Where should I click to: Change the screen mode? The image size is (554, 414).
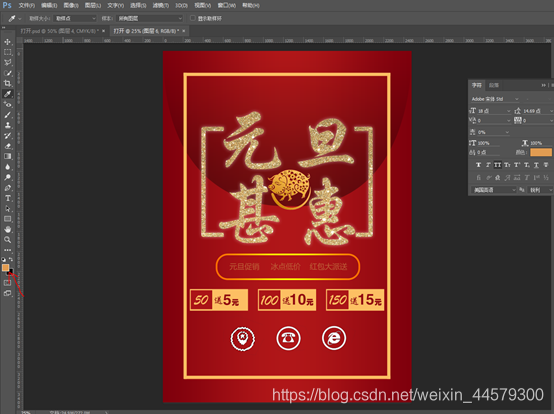[7, 293]
